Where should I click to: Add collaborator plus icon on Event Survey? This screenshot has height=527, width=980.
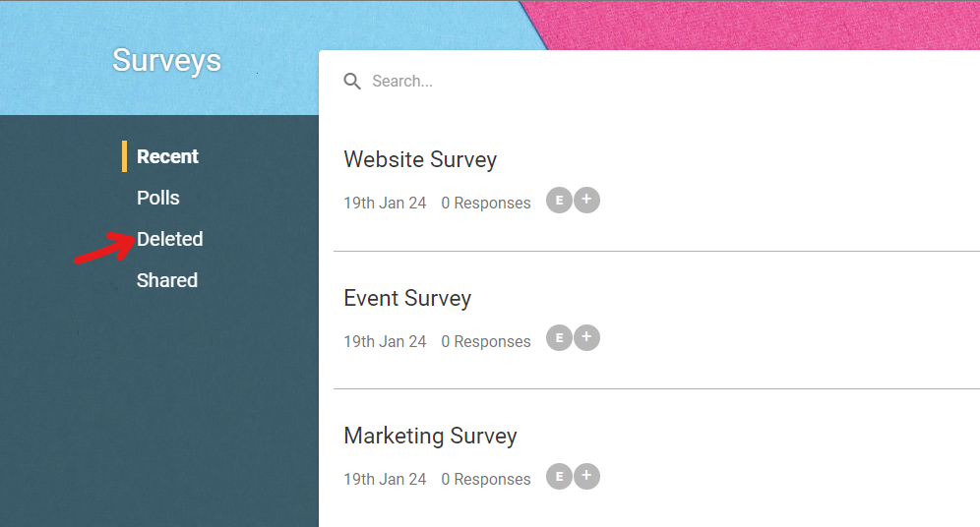(x=586, y=337)
